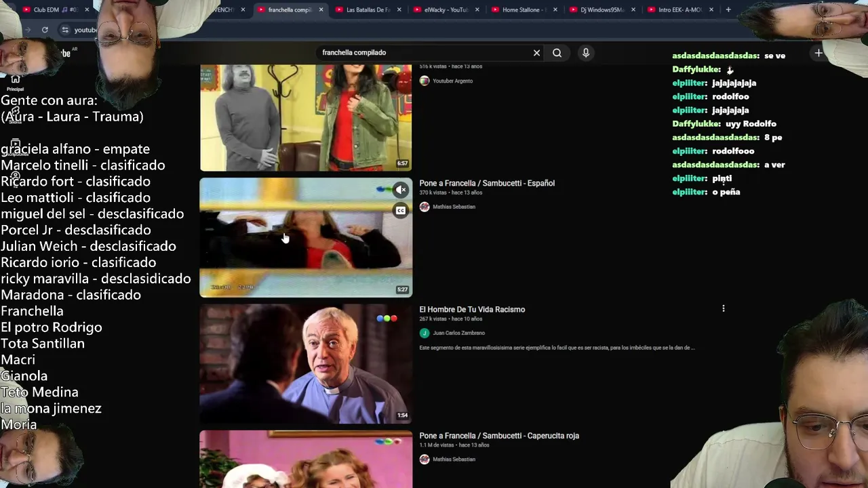Close the Intro EEK- A-MOU tab
Screen dimensions: 868x488
tap(711, 10)
